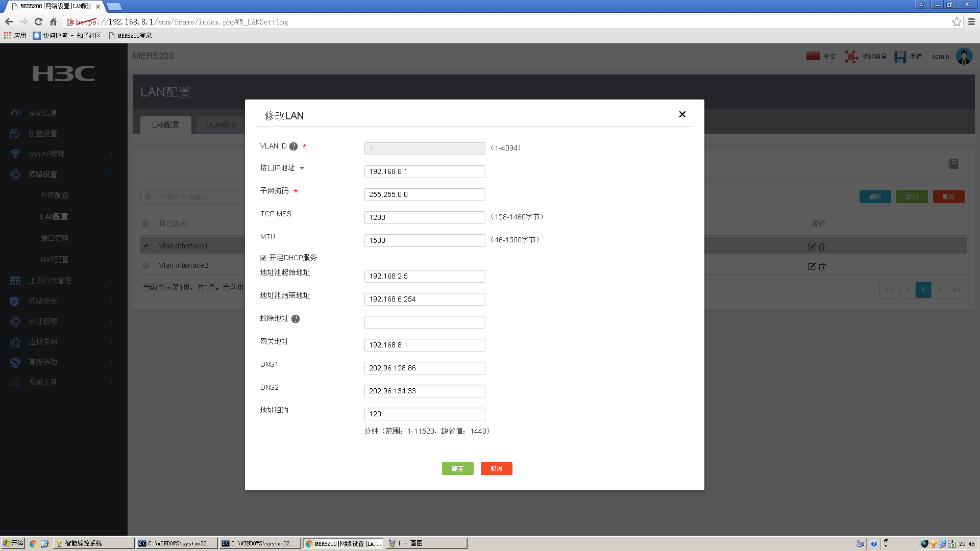The width and height of the screenshot is (980, 551).
Task: Close the modify LAN dialog
Action: 682,114
